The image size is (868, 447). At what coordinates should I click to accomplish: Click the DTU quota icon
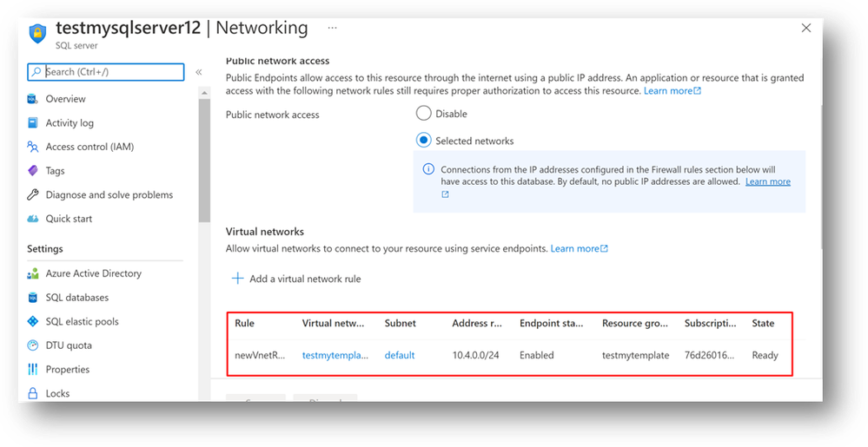point(33,345)
